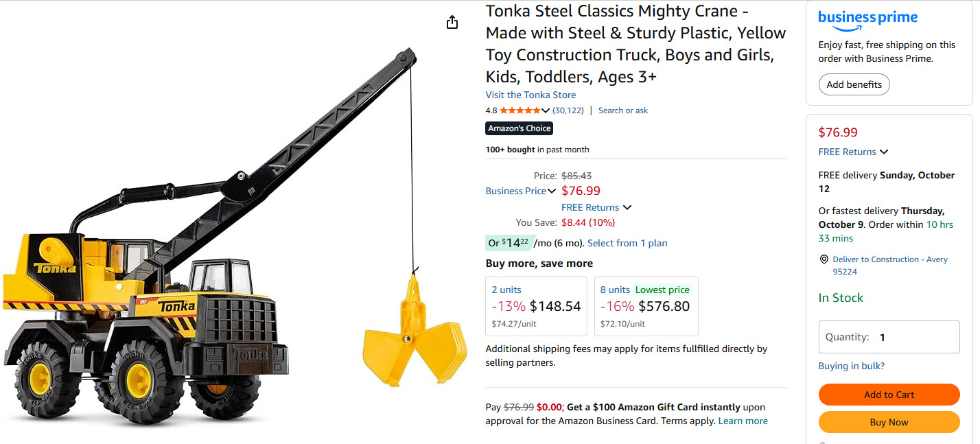Select the 8 units lowest price option
This screenshot has width=980, height=444.
pos(646,306)
